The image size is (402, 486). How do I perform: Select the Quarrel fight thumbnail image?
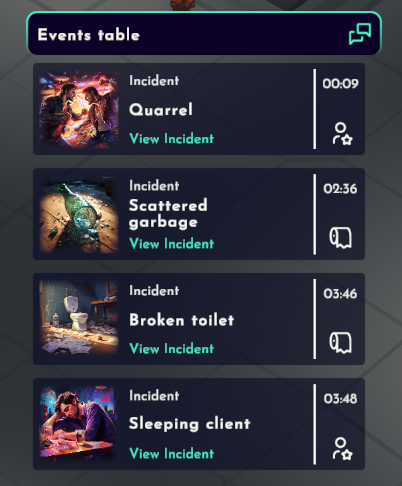click(x=79, y=109)
